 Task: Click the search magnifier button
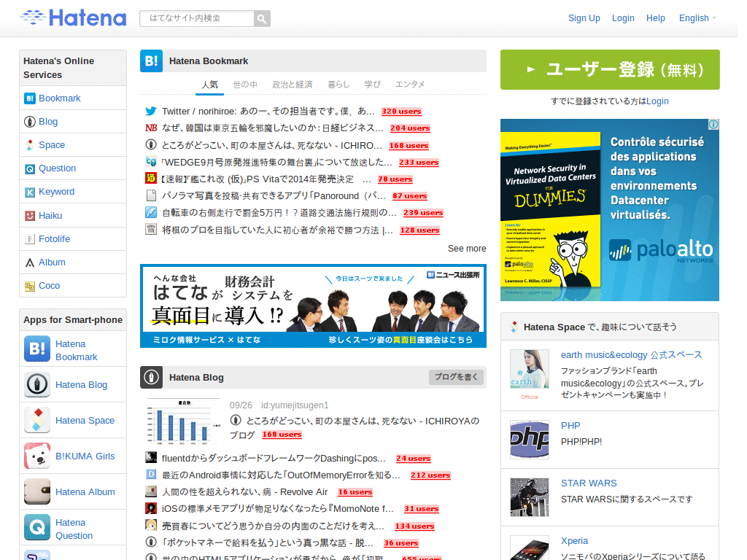262,18
